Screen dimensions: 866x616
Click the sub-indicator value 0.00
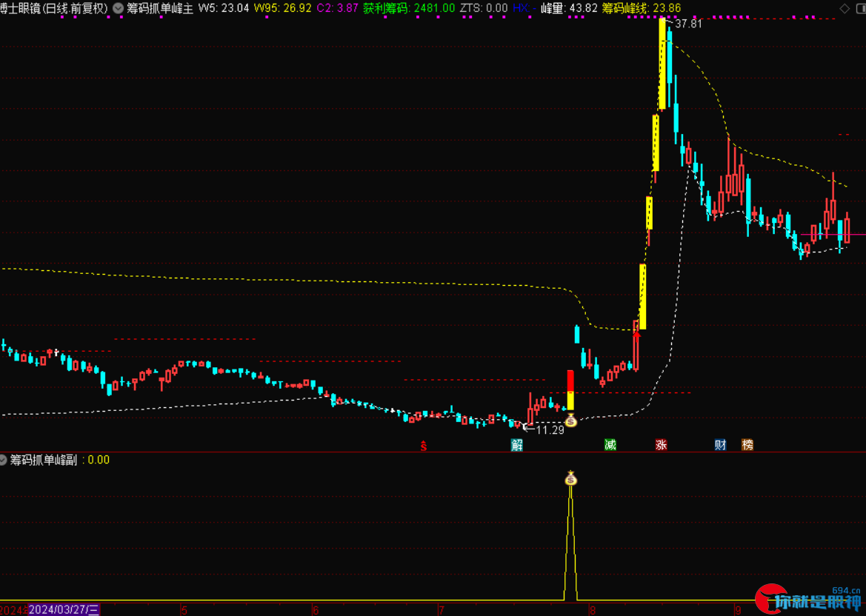click(99, 460)
